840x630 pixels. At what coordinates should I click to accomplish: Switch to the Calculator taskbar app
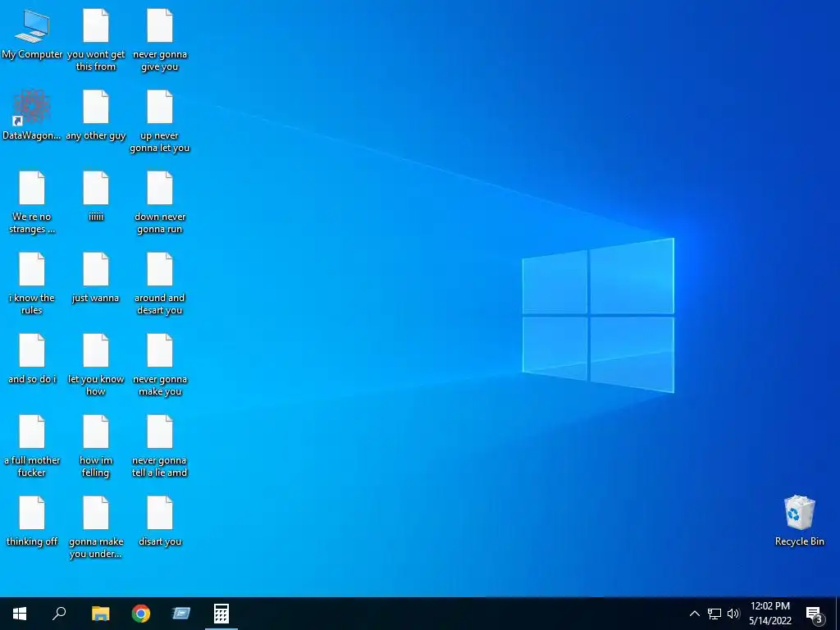tap(221, 614)
